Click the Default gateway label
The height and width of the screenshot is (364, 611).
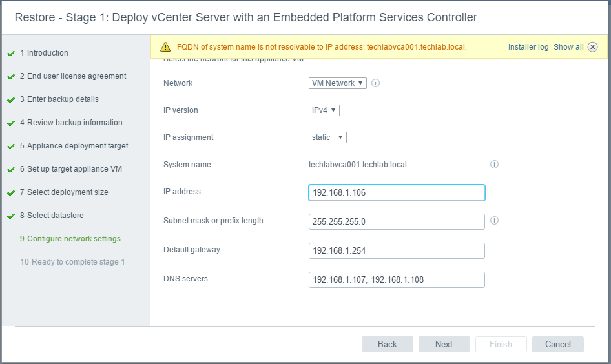coord(192,250)
